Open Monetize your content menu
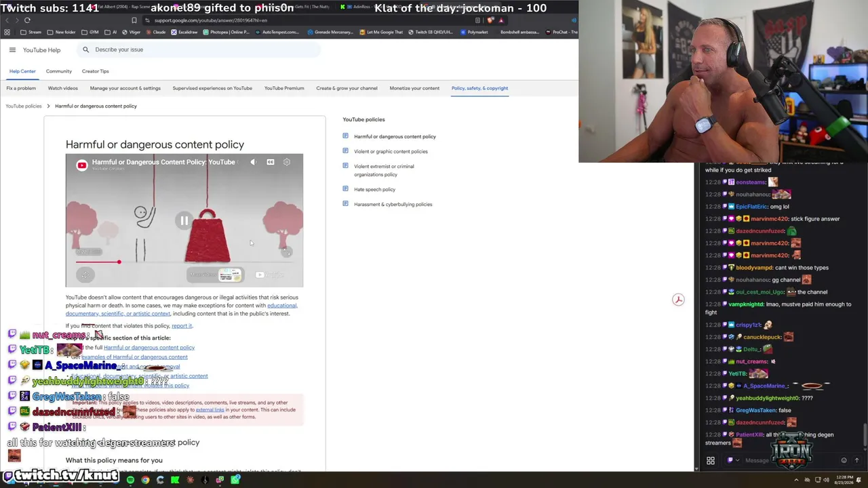868x488 pixels. tap(414, 88)
